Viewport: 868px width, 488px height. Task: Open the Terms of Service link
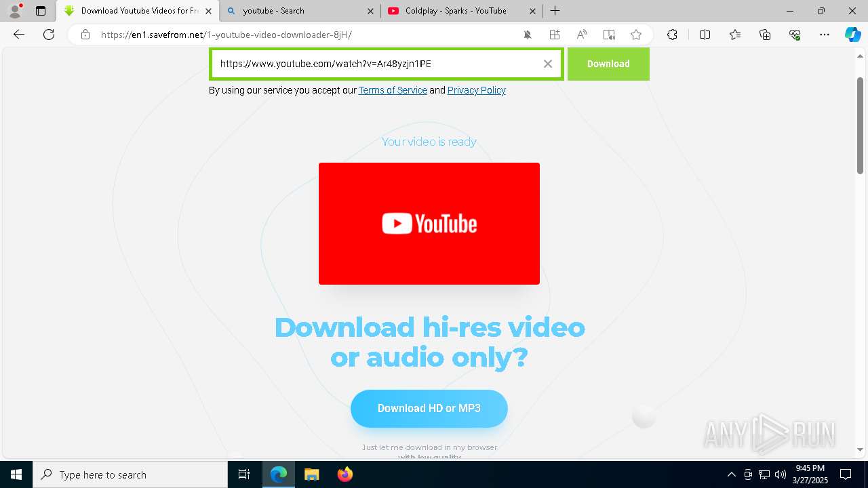[393, 90]
